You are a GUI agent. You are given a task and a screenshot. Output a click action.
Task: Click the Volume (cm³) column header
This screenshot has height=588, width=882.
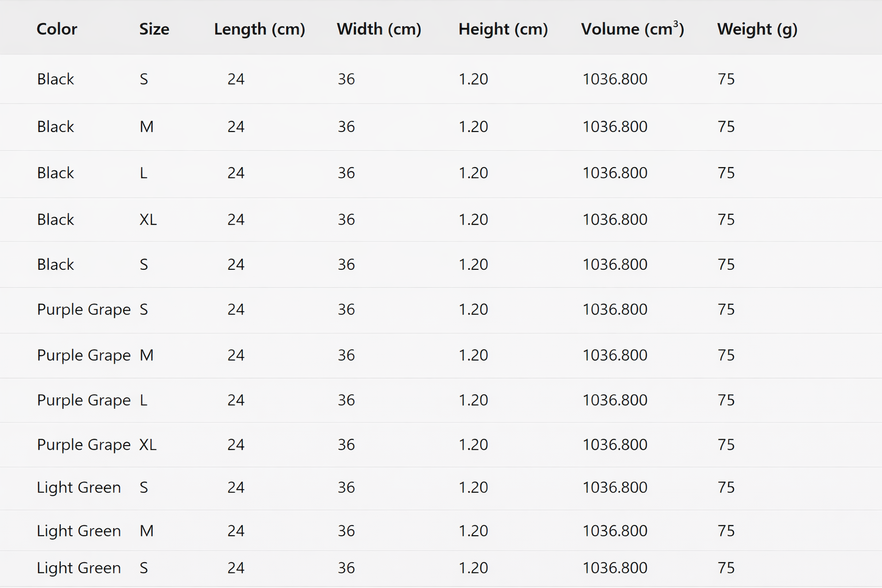click(x=632, y=29)
